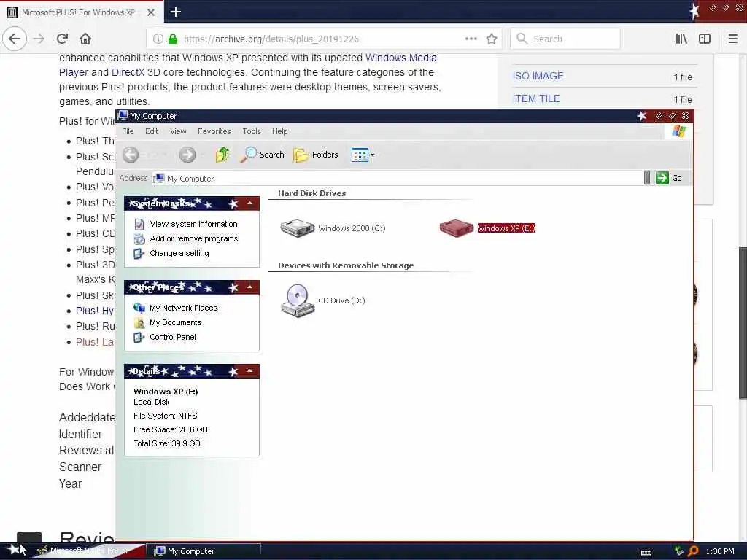The width and height of the screenshot is (747, 560).
Task: Go up one folder level in My Computer
Action: [x=222, y=155]
